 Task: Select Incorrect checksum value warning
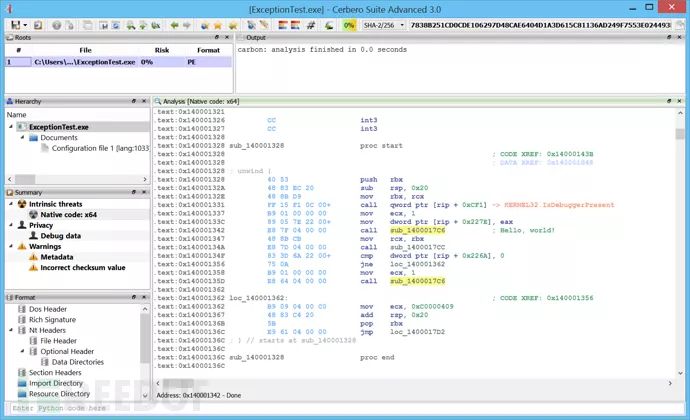[x=82, y=268]
